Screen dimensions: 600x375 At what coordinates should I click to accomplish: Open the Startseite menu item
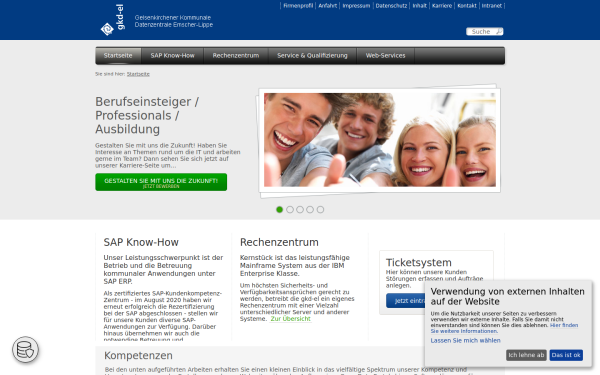point(118,55)
